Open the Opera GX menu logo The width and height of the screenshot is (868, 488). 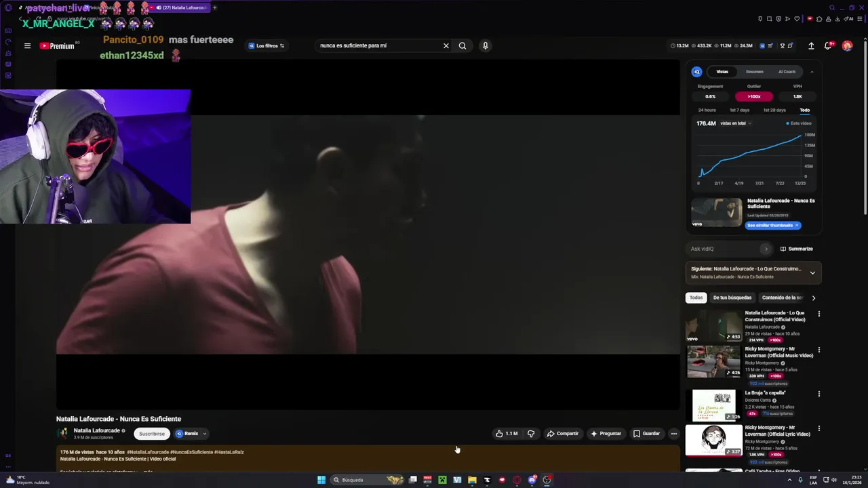click(x=8, y=7)
